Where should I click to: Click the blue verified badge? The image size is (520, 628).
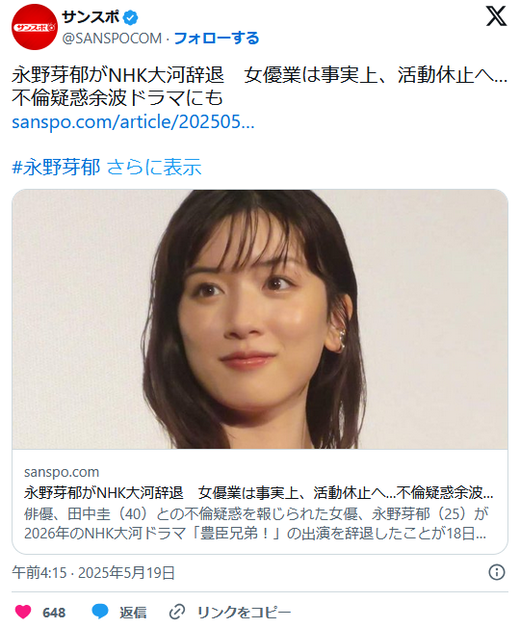point(130,18)
